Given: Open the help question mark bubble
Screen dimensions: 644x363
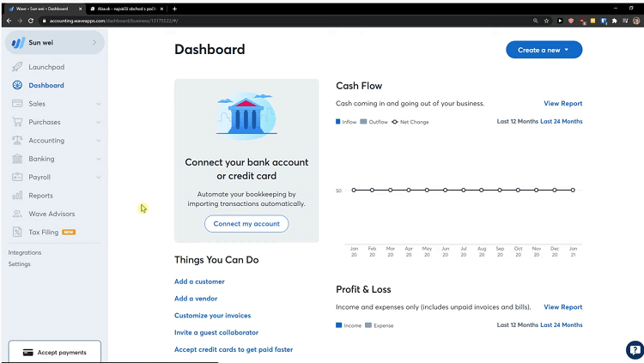Looking at the screenshot, I should 635,350.
